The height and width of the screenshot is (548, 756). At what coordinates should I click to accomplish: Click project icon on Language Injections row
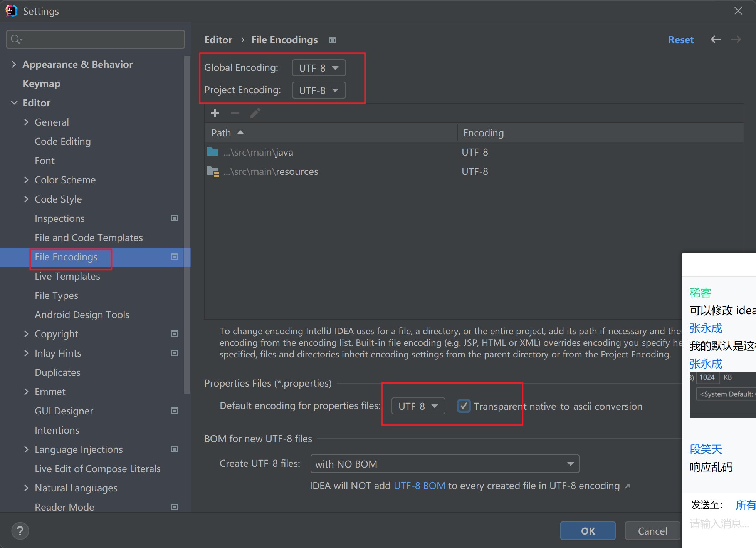click(x=175, y=449)
